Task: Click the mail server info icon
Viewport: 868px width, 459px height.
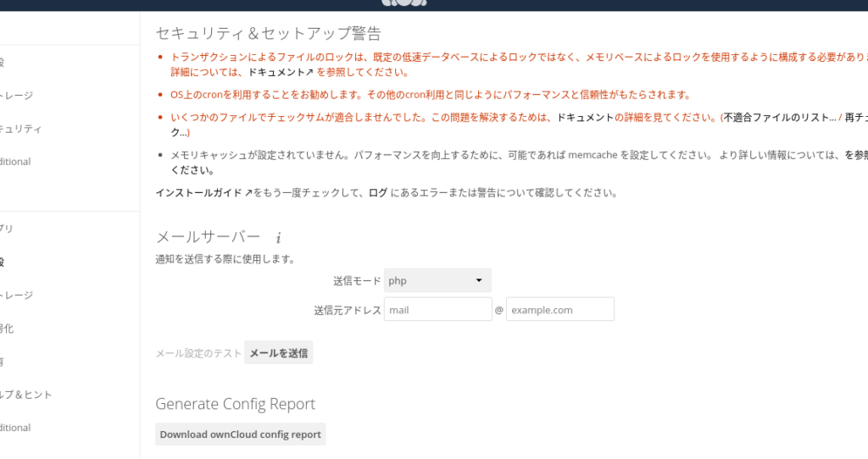Action: coord(278,238)
